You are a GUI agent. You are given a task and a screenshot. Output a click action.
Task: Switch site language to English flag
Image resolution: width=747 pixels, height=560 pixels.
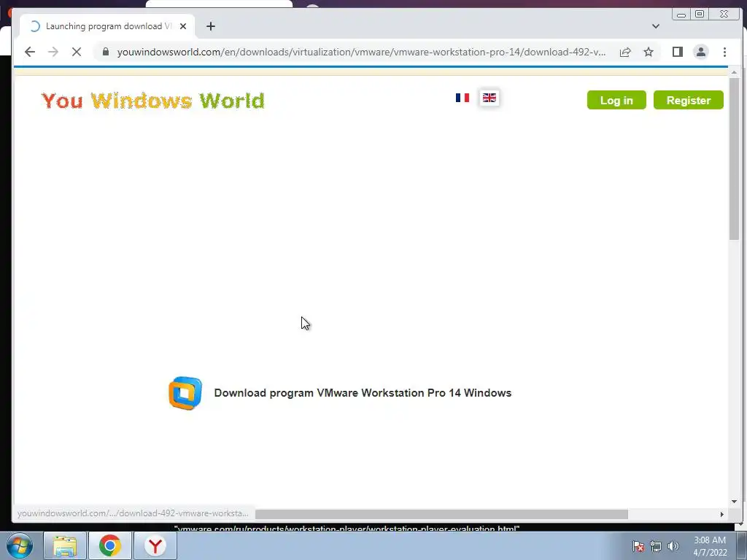click(489, 98)
